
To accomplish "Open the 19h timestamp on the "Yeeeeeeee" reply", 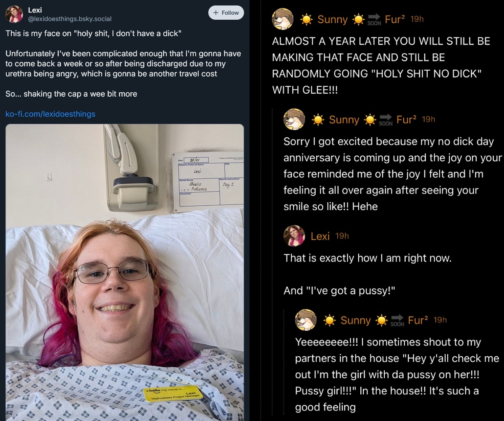I will (x=440, y=320).
